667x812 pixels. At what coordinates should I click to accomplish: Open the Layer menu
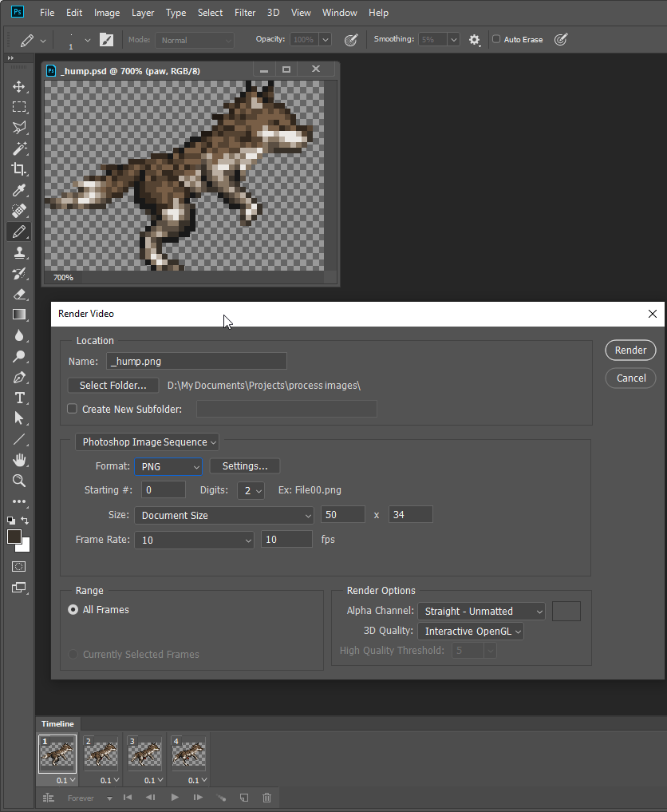(143, 13)
